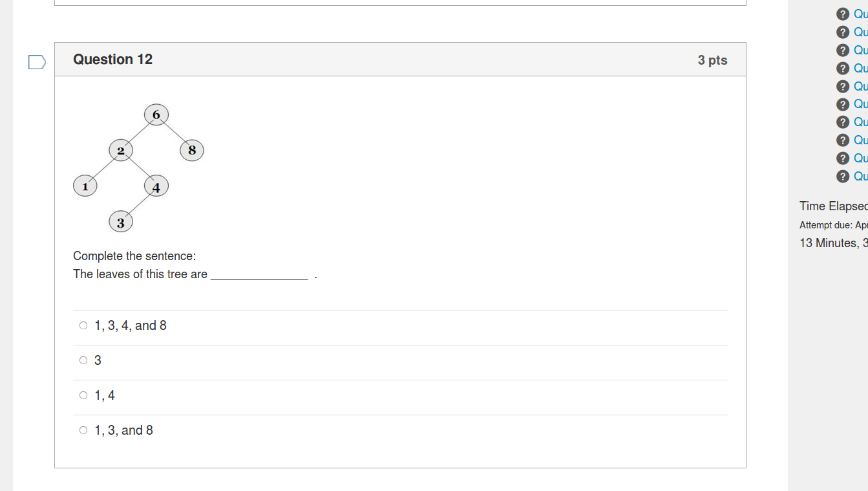The image size is (868, 491).
Task: Click node 1 in the tree diagram
Action: [x=85, y=187]
